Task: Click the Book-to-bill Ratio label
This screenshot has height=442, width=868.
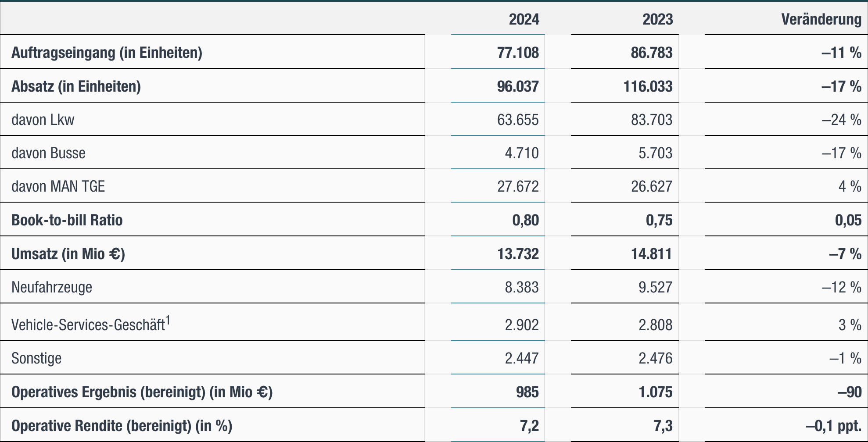Action: pyautogui.click(x=67, y=220)
